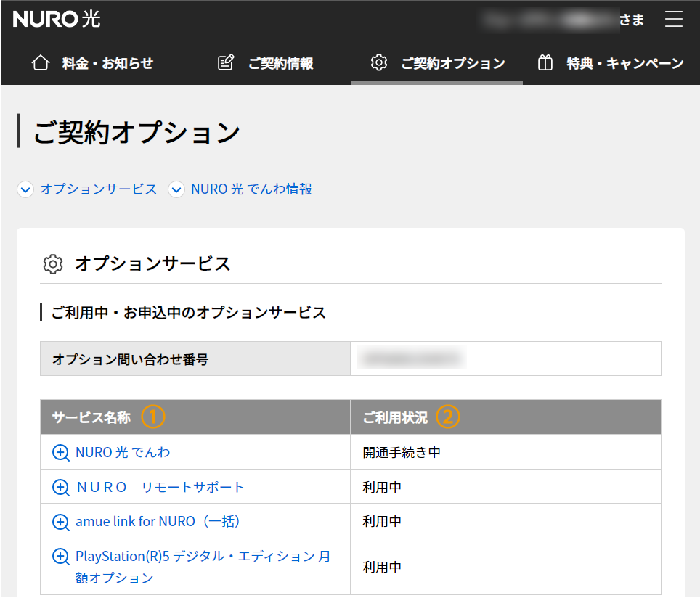This screenshot has width=700, height=598.
Task: Open the NURO リモートサポート service link
Action: (x=160, y=487)
